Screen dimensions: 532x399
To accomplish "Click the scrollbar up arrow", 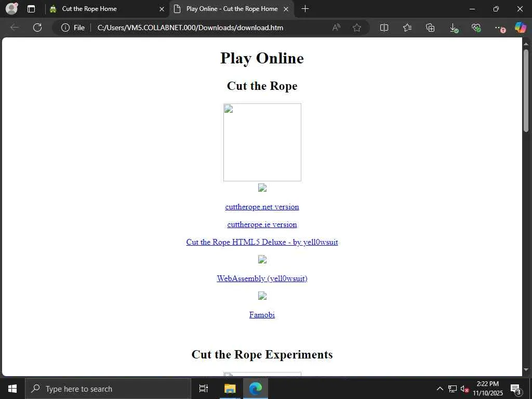I will pyautogui.click(x=526, y=44).
